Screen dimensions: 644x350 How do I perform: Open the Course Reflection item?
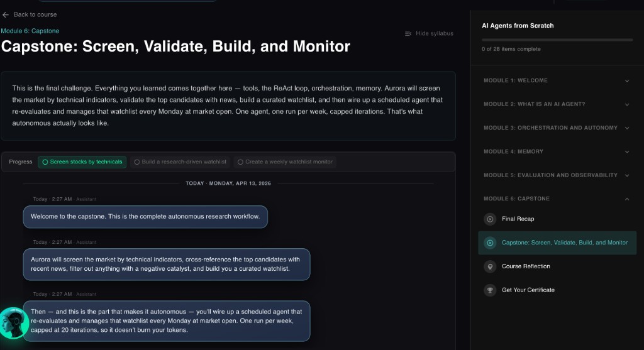pos(557,266)
